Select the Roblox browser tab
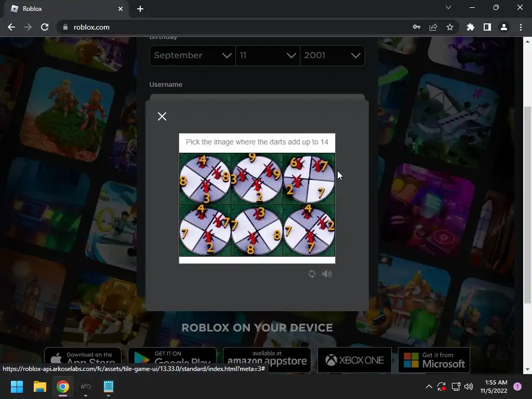This screenshot has width=532, height=399. click(x=66, y=9)
